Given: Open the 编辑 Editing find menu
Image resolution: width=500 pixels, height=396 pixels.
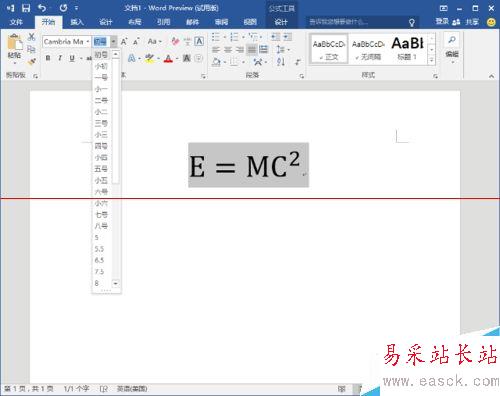Looking at the screenshot, I should tap(452, 48).
